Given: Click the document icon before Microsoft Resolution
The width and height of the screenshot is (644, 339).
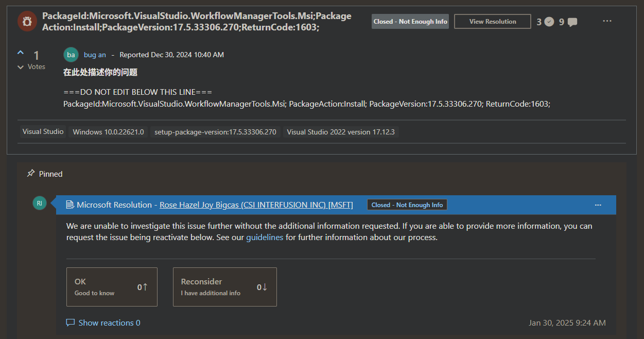Looking at the screenshot, I should point(70,205).
